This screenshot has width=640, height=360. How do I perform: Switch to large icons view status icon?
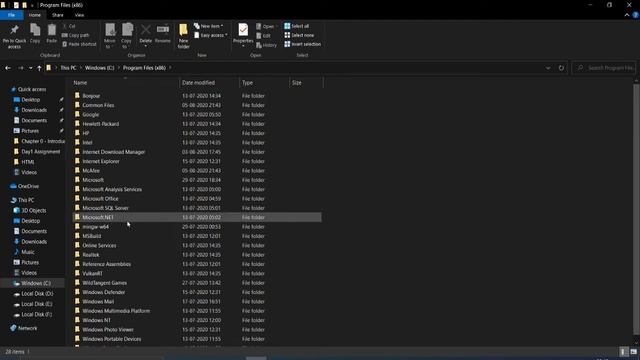(x=633, y=351)
